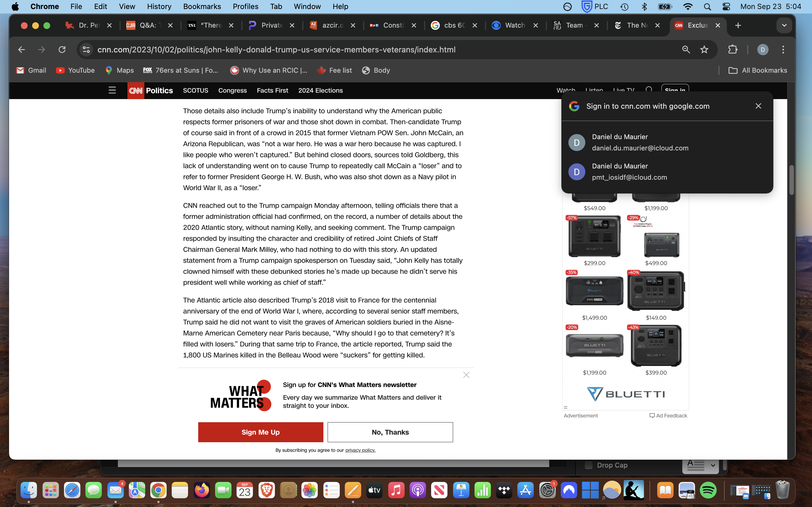Open the page zoom magnifier icon

[x=686, y=50]
